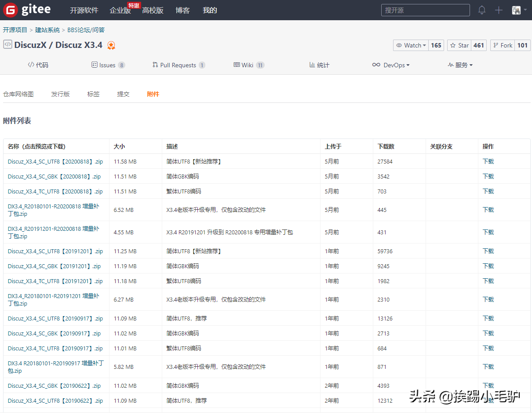Screen dimensions: 532x415
Task: Open Discuz_X3.4_SC_GBK【20191201】.zip file
Action: [x=54, y=266]
